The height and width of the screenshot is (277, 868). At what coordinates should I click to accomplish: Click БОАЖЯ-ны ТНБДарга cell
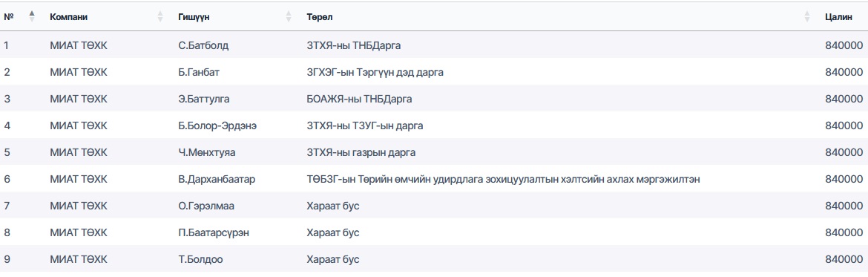[359, 99]
